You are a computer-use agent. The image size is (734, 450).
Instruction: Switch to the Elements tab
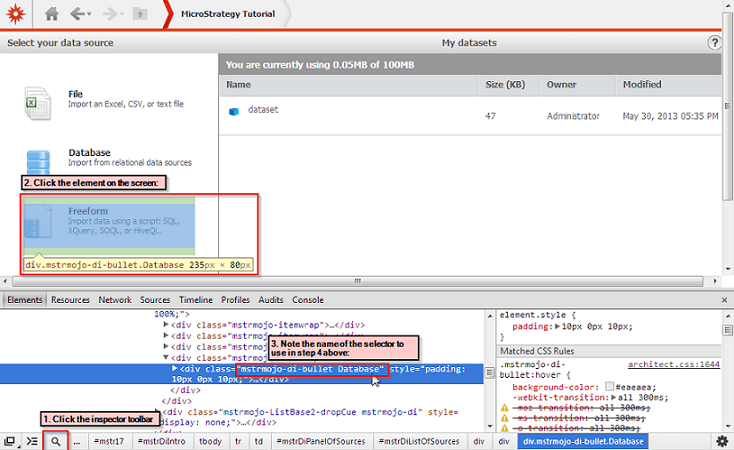(24, 300)
